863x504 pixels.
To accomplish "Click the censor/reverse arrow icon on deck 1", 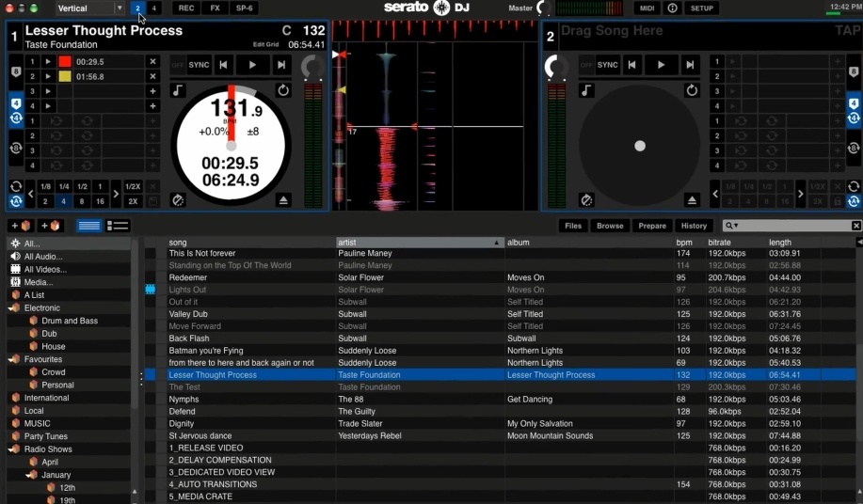I will (283, 90).
